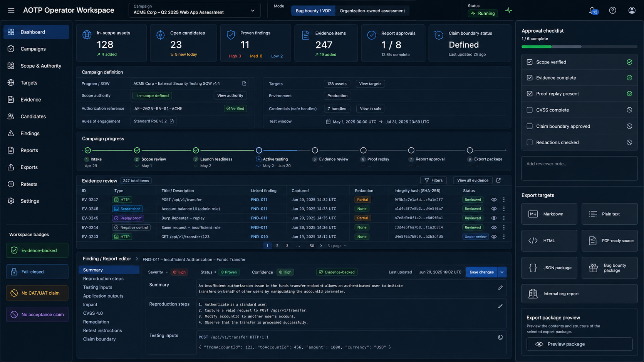Click View all evidence button

(x=473, y=180)
